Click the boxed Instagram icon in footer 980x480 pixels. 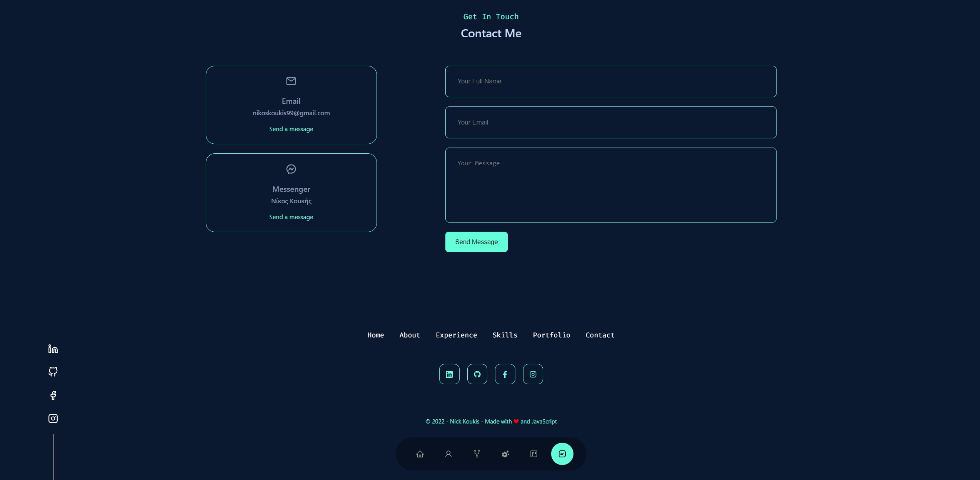click(533, 374)
